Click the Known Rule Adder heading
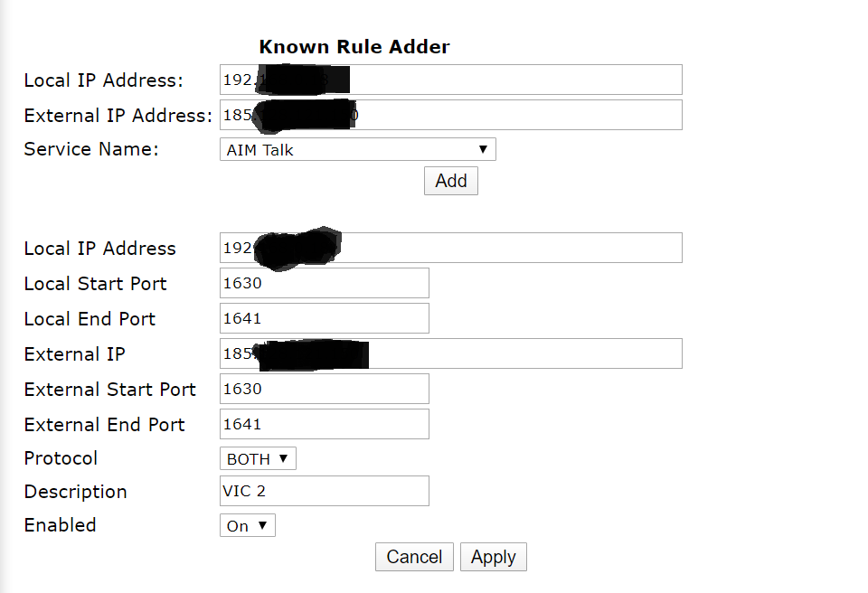 pyautogui.click(x=354, y=47)
